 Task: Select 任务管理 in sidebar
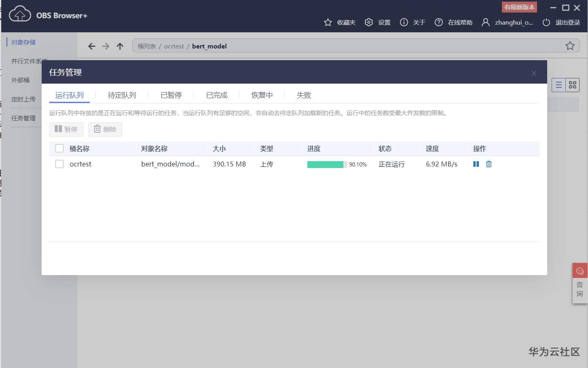click(x=23, y=118)
